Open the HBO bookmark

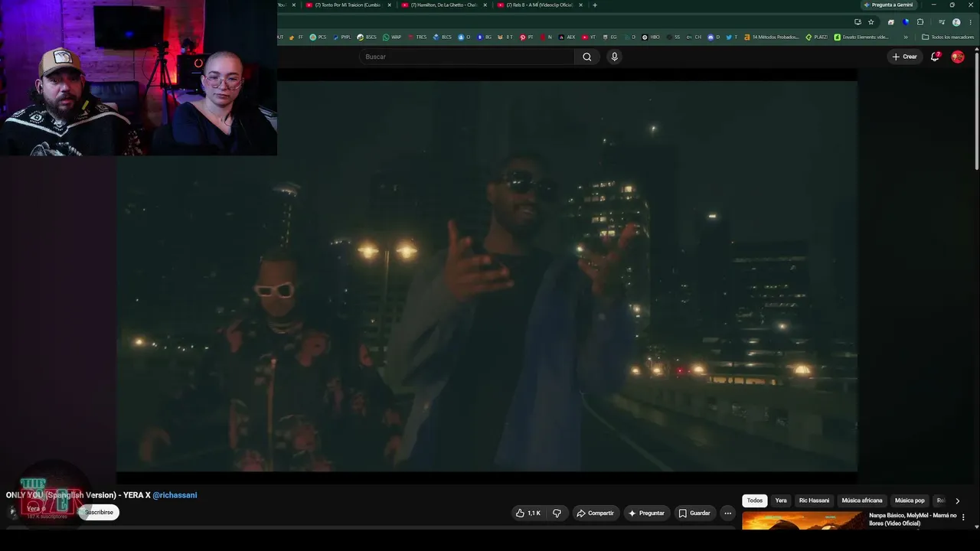click(x=651, y=37)
